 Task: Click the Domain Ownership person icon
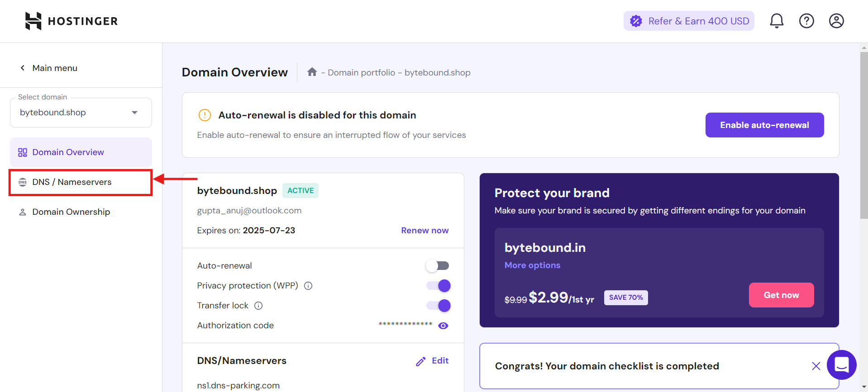pyautogui.click(x=23, y=212)
